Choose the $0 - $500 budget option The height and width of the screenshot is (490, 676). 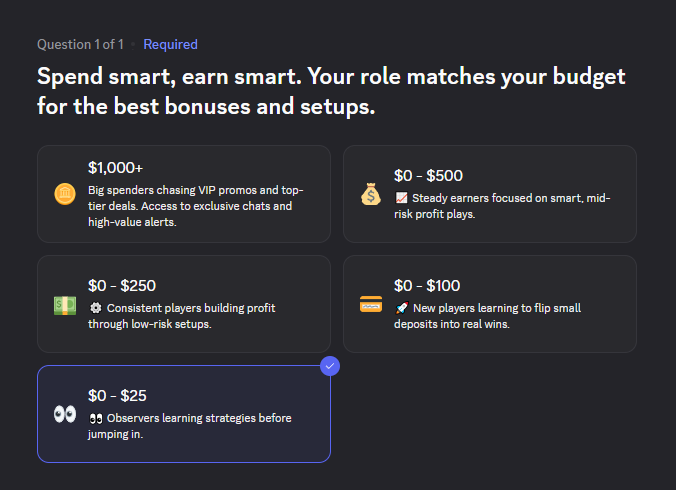[x=490, y=194]
